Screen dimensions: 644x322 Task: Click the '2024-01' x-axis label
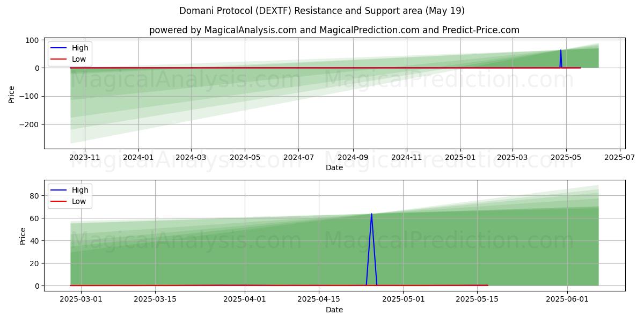[138, 157]
